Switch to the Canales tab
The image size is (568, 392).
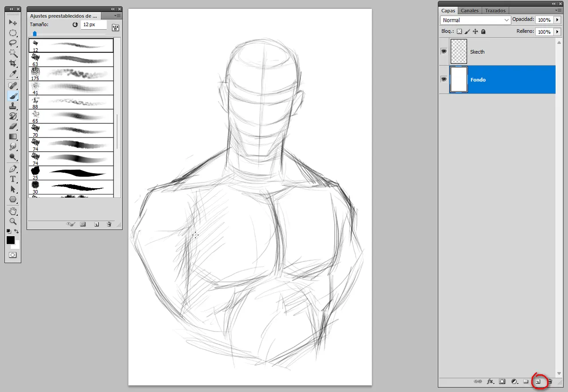click(469, 11)
